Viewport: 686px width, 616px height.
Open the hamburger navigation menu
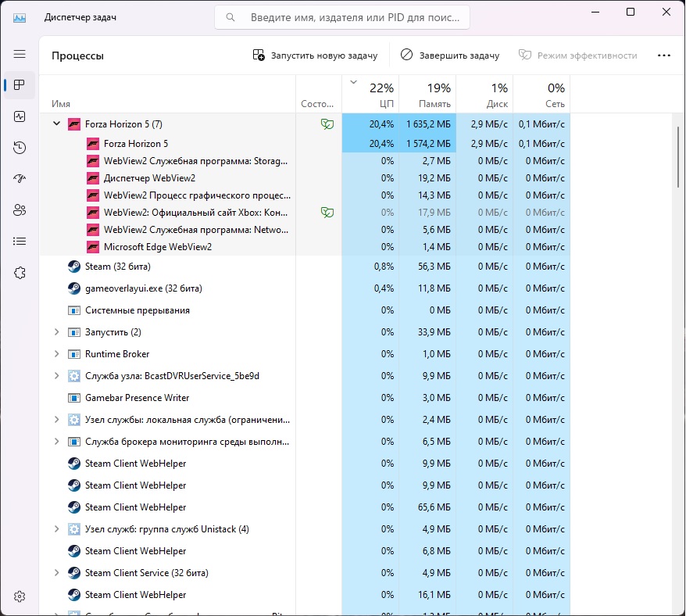[x=20, y=54]
